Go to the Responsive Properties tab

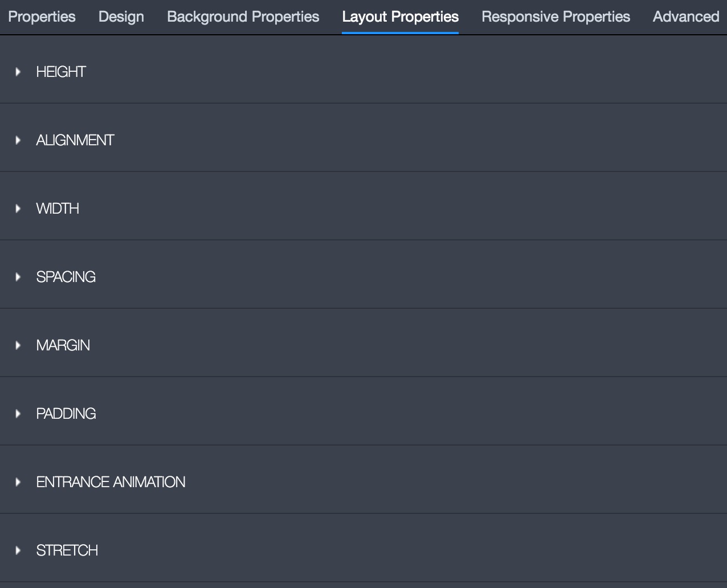(x=556, y=17)
